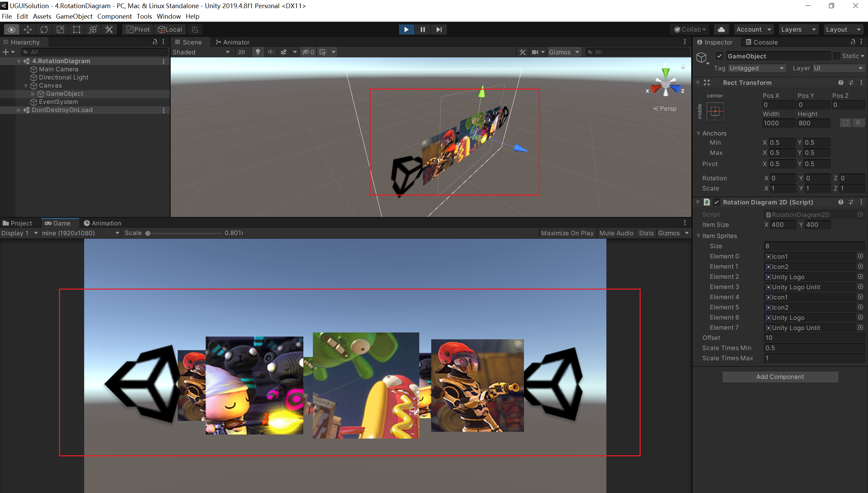Select the Hand (view) tool
Screen dimensions: 868x493
click(x=11, y=30)
